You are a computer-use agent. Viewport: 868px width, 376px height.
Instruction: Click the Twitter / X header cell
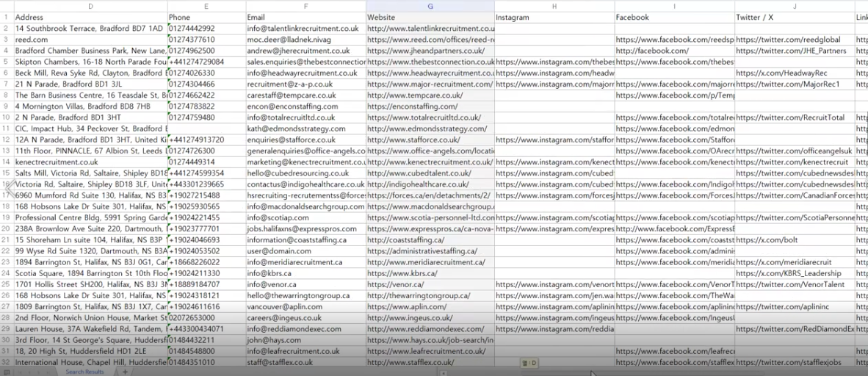click(x=795, y=17)
